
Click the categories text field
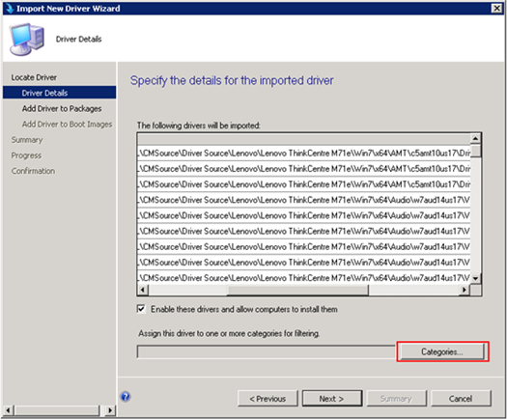point(267,351)
